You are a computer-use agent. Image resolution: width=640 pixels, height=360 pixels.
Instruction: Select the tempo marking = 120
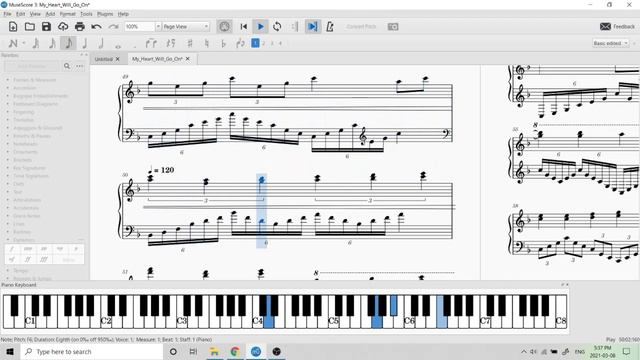(x=162, y=170)
